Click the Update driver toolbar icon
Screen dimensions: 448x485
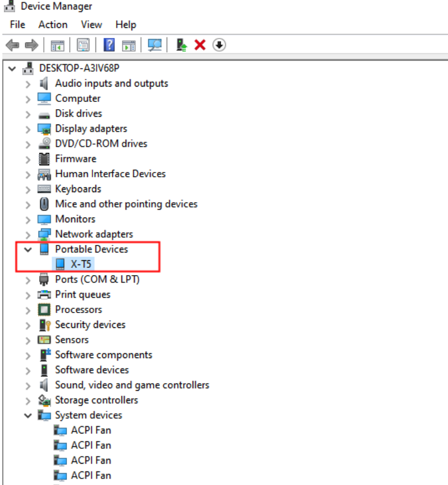(x=182, y=45)
